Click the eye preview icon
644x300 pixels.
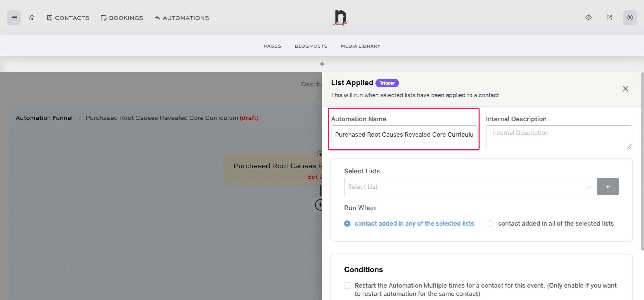588,18
